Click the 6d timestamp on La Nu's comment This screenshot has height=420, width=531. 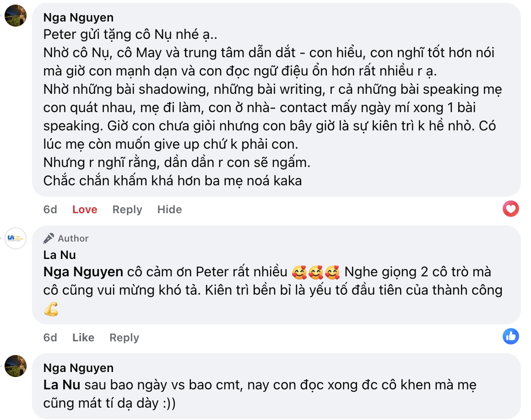(x=49, y=337)
